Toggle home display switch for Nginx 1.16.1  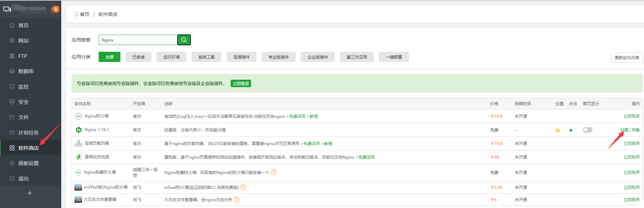(x=588, y=130)
